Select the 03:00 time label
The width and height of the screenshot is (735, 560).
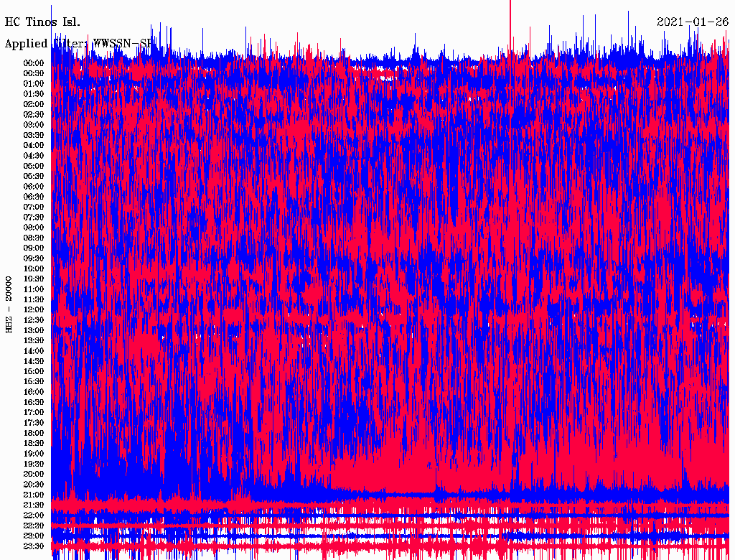pos(33,125)
